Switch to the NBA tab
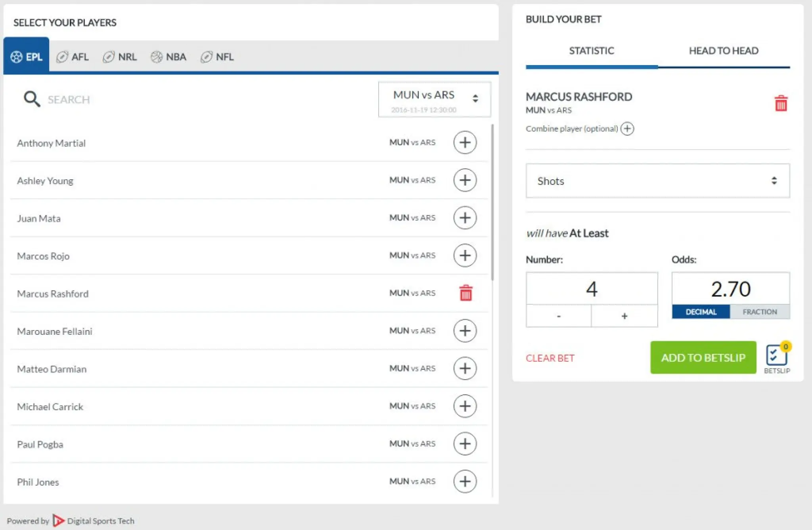812x530 pixels. click(169, 57)
